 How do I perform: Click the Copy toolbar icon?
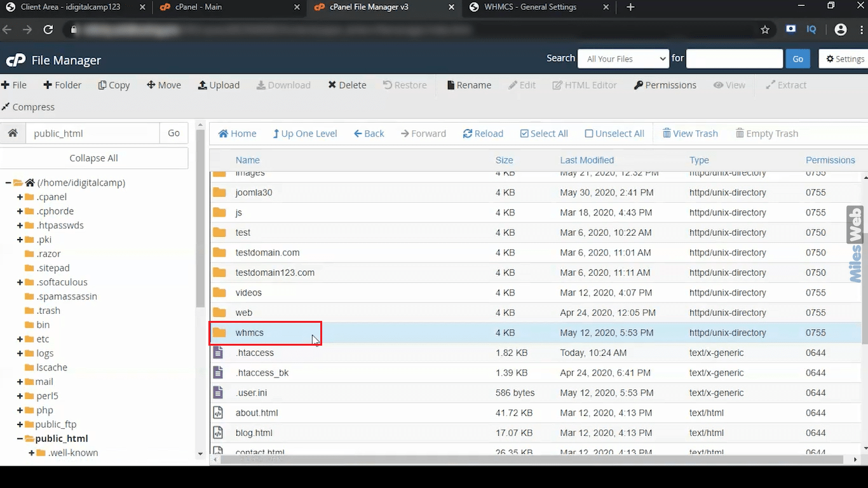coord(114,85)
